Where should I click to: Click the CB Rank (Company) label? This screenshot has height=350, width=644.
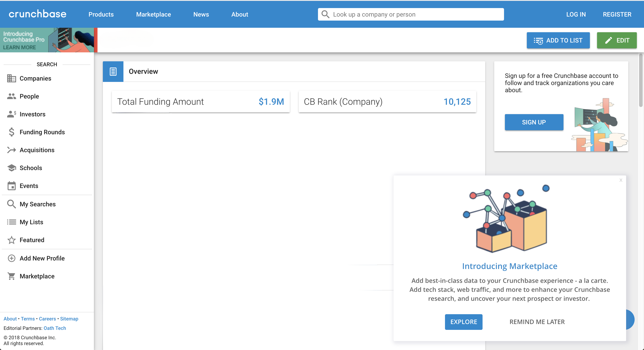[x=343, y=102]
